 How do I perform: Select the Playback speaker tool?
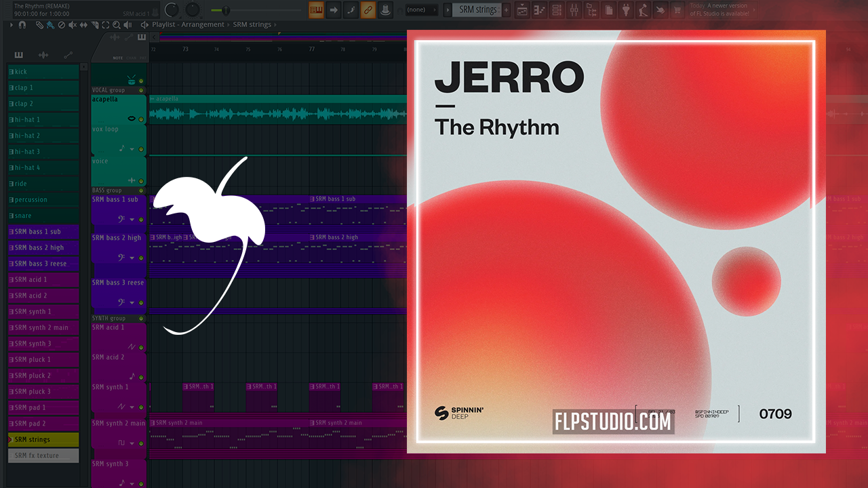point(128,24)
